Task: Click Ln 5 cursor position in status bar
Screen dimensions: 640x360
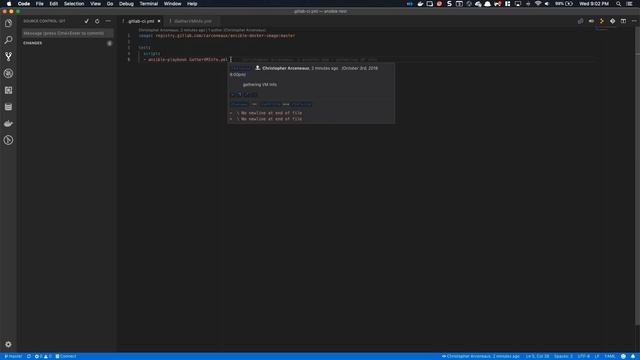Action: point(537,356)
